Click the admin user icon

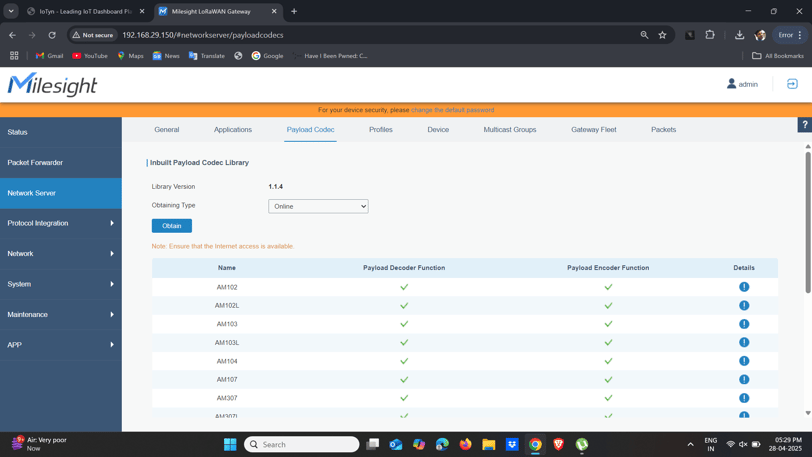click(731, 83)
